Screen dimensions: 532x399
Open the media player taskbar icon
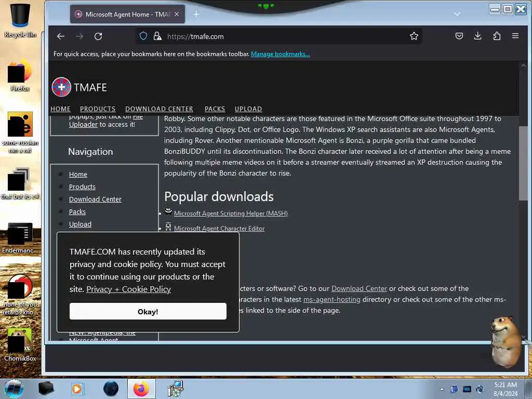(x=78, y=389)
